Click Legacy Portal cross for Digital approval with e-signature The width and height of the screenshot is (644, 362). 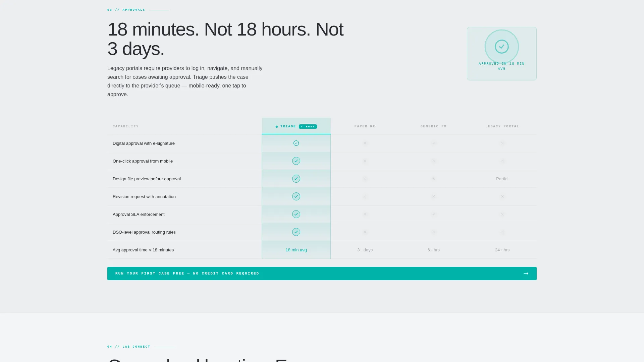[x=502, y=143]
